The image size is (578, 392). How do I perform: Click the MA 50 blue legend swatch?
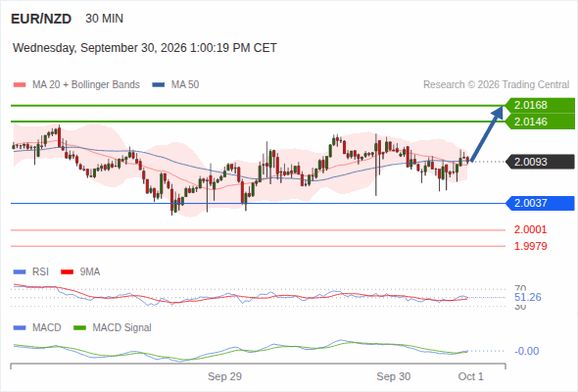pos(158,85)
